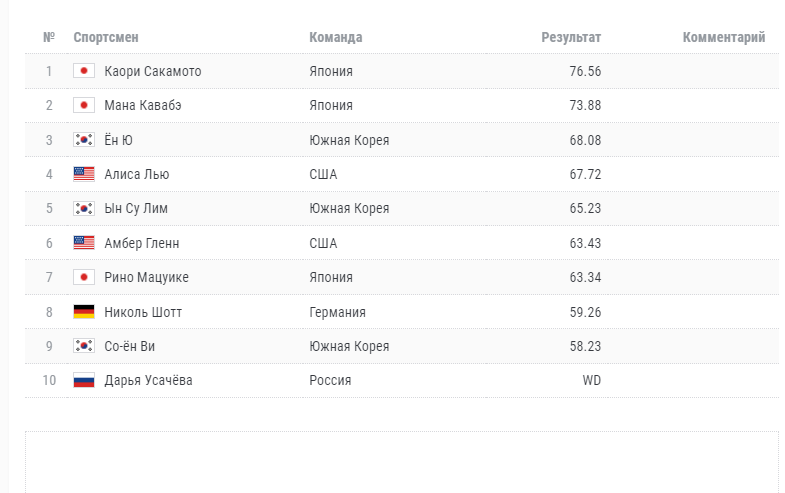
Task: Click team Германия in row 8
Action: point(338,312)
